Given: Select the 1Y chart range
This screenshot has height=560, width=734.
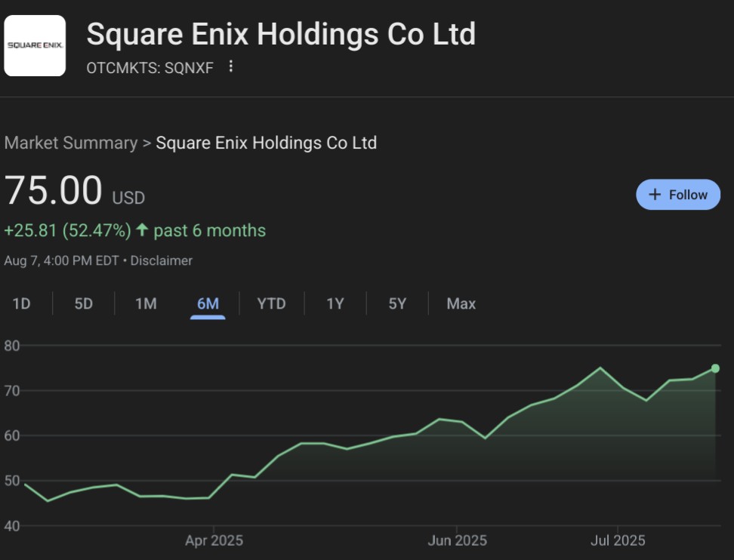Looking at the screenshot, I should 335,303.
